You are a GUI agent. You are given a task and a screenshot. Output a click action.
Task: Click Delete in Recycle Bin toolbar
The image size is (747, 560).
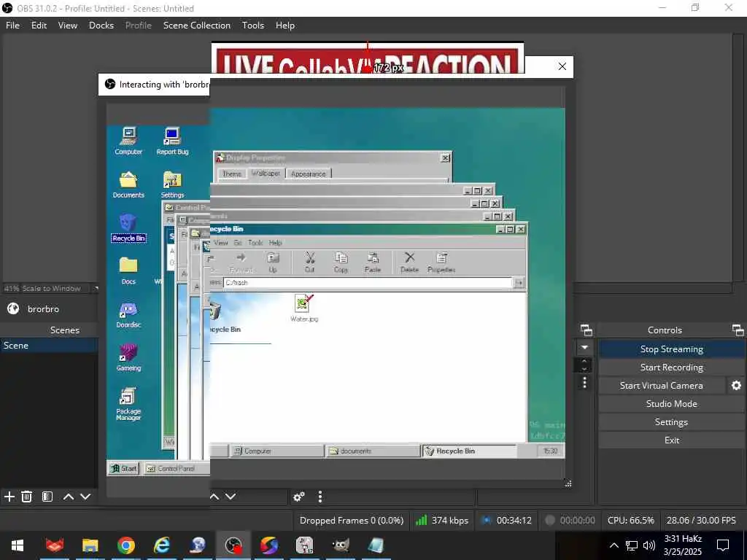[x=409, y=262]
